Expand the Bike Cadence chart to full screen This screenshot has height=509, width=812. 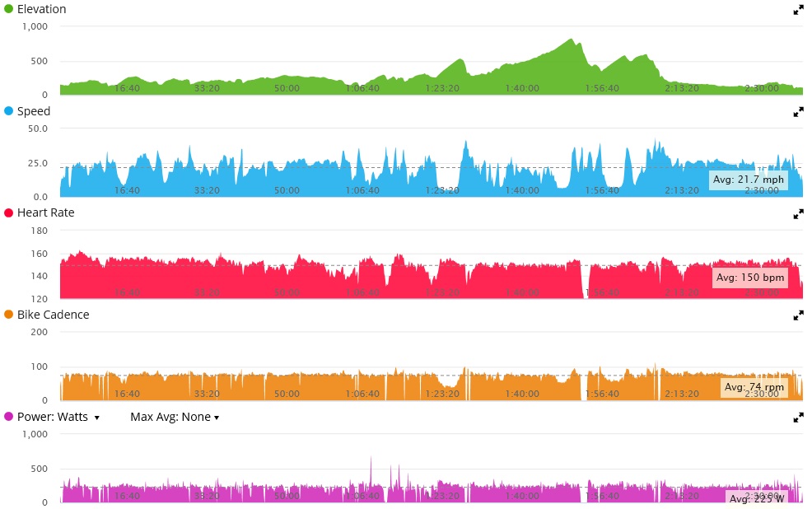click(x=798, y=315)
